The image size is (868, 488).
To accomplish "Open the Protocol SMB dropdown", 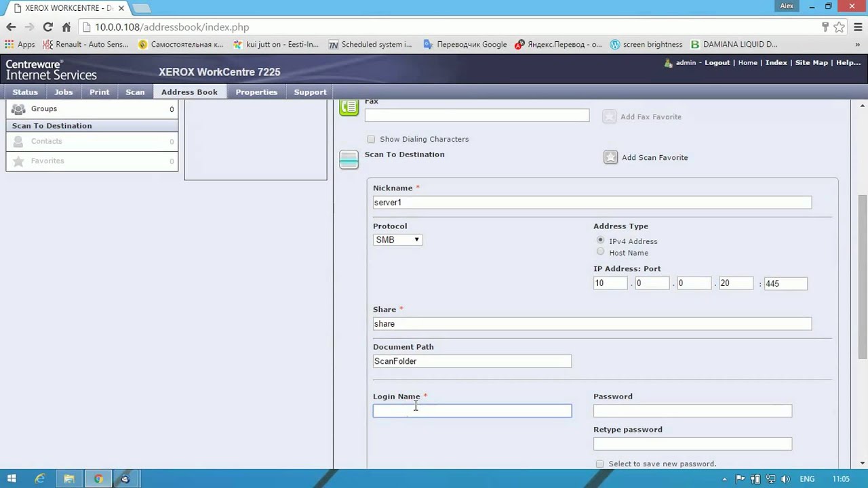I will [x=397, y=239].
